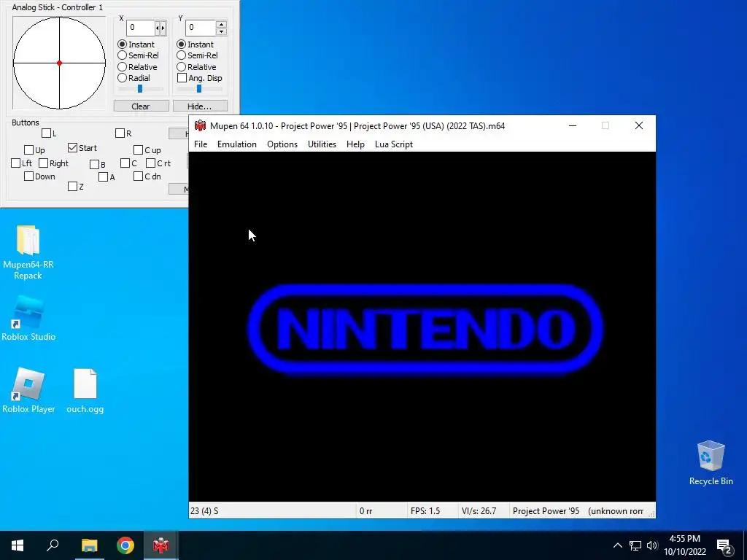The width and height of the screenshot is (747, 560).
Task: Check the L button checkbox
Action: (46, 133)
